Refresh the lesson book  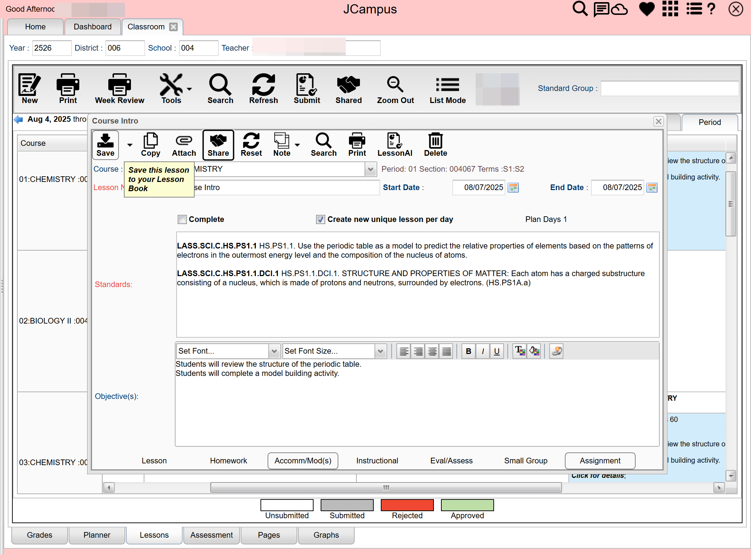click(263, 89)
